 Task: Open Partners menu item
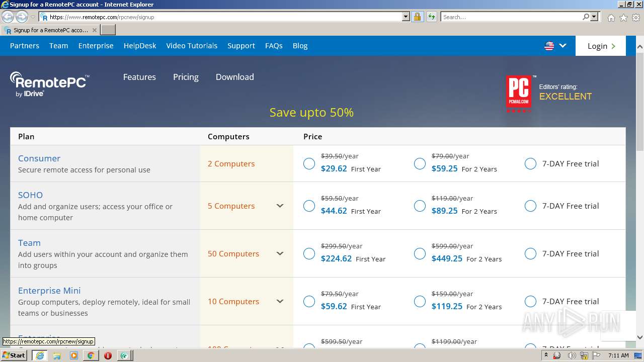25,46
